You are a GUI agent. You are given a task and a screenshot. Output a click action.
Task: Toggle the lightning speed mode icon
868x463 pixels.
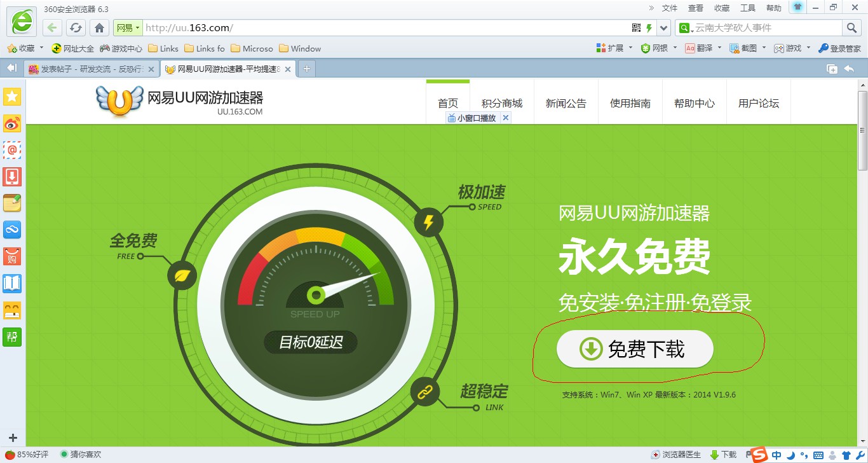[x=649, y=28]
